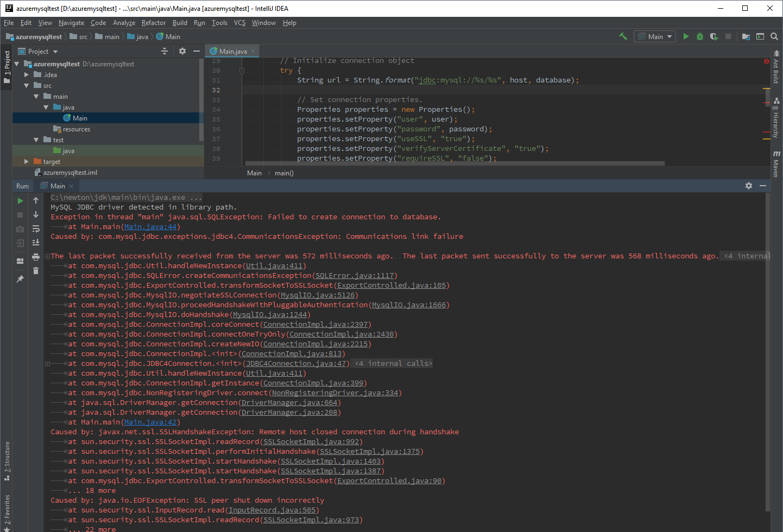This screenshot has width=783, height=532.
Task: Clear console output with the trash icon
Action: tap(36, 270)
